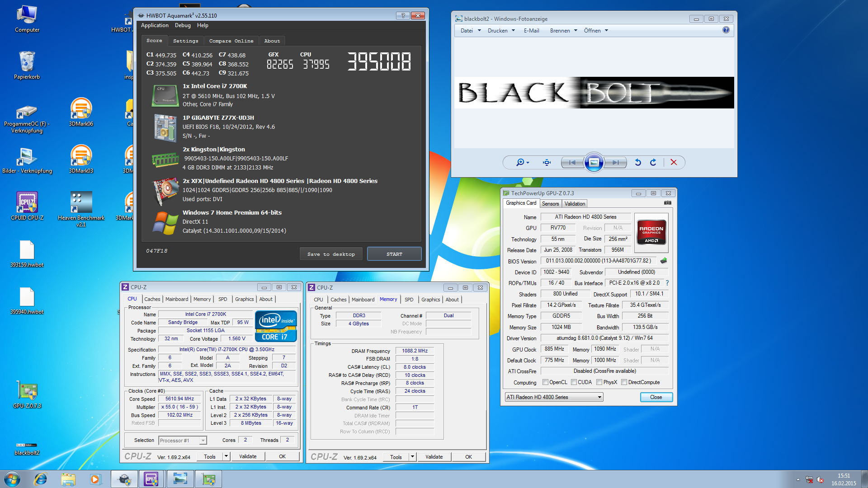
Task: Open the Brennen dropdown in Photo Viewer
Action: tap(563, 31)
